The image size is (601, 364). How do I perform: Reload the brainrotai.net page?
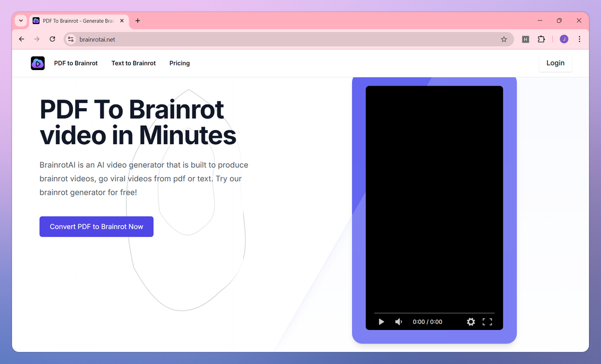pyautogui.click(x=52, y=39)
